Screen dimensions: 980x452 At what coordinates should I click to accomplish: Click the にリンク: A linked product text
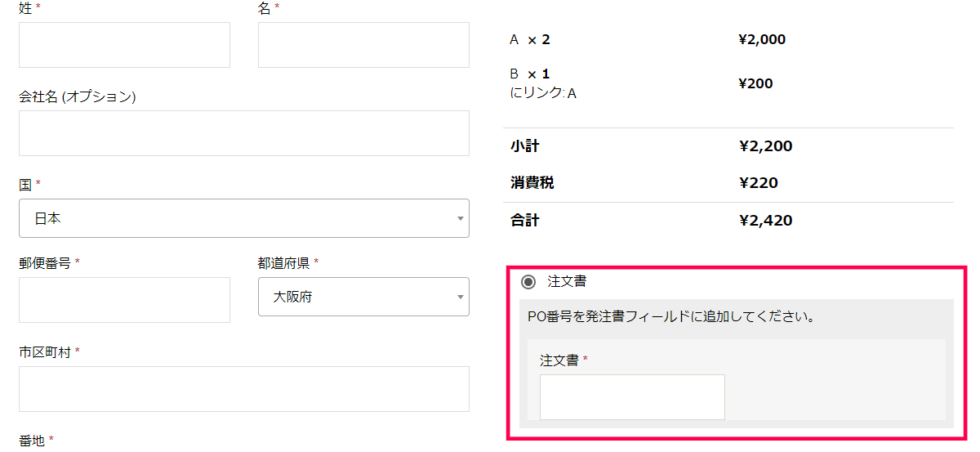[543, 93]
